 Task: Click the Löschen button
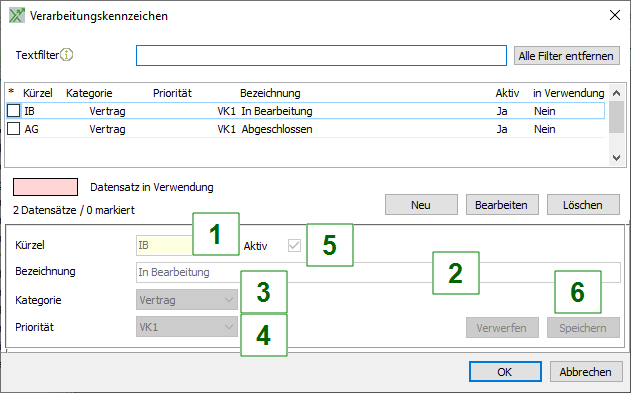tap(583, 205)
